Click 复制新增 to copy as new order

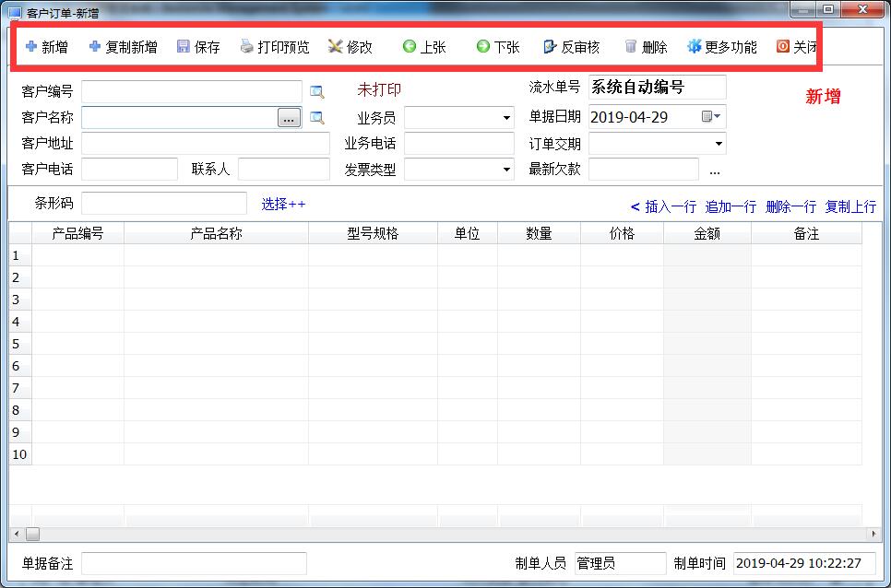[x=123, y=47]
